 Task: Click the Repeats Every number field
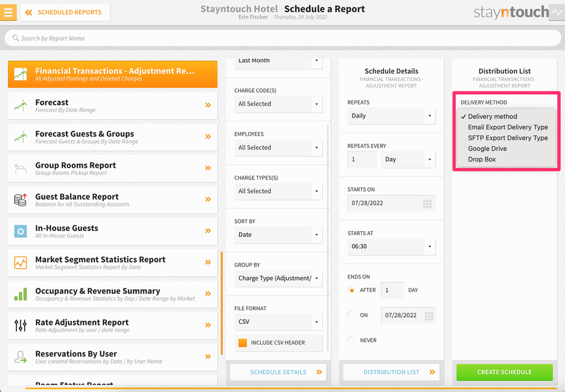coord(362,159)
